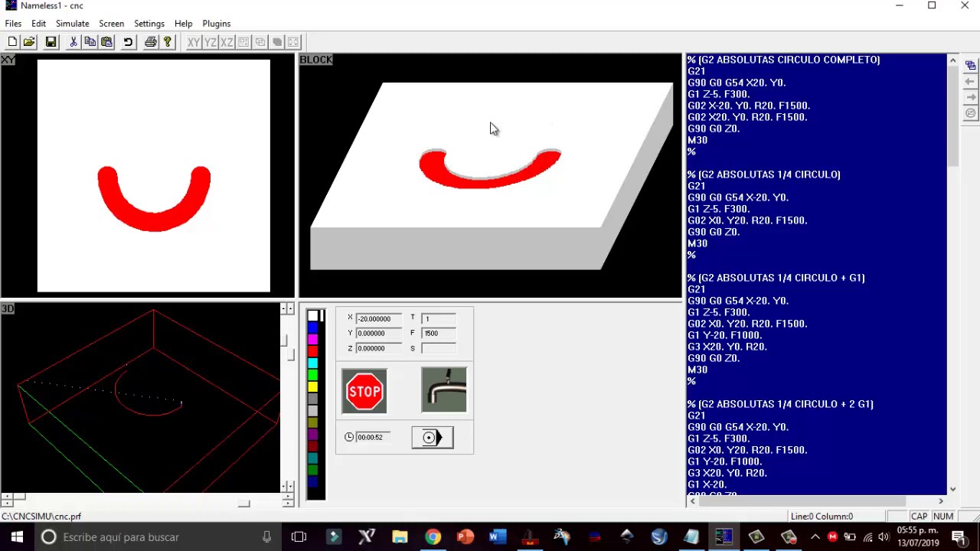The height and width of the screenshot is (551, 980).
Task: Click the scroll-up arrow of the code editor
Action: (952, 60)
